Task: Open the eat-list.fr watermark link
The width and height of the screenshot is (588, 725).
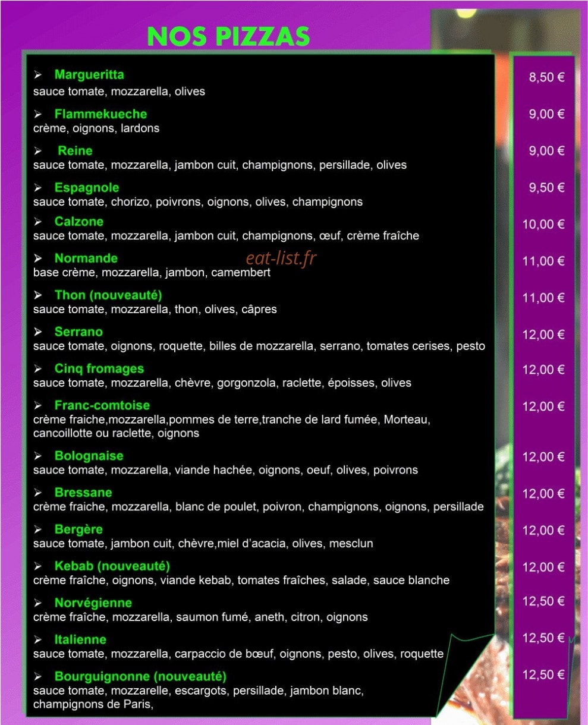Action: [x=281, y=258]
